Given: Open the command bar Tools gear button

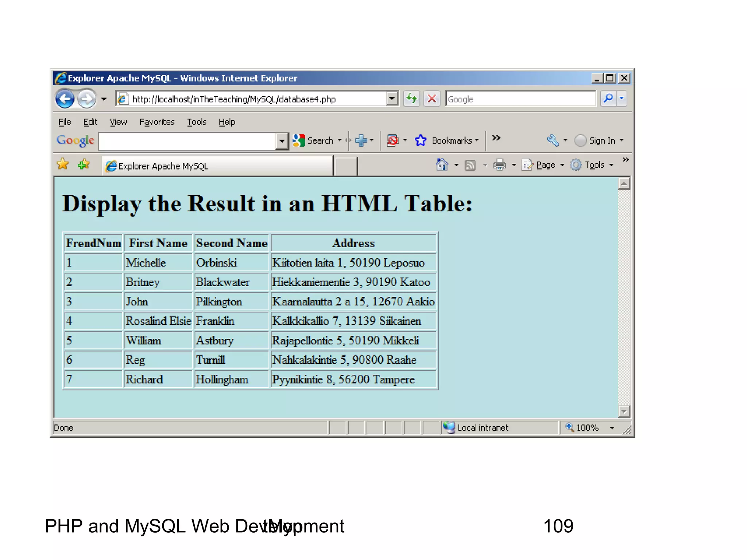Looking at the screenshot, I should 592,165.
